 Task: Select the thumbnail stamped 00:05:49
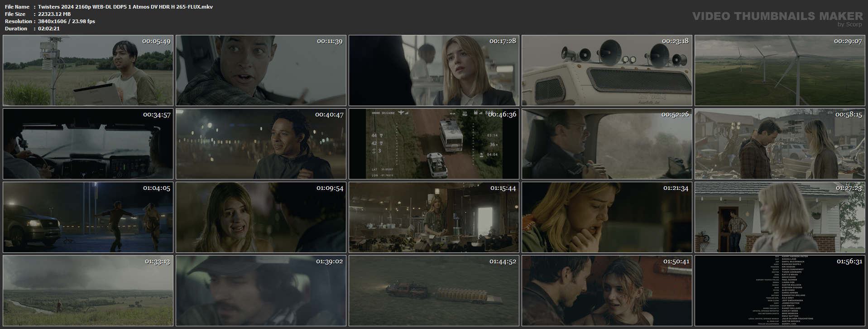[88, 71]
